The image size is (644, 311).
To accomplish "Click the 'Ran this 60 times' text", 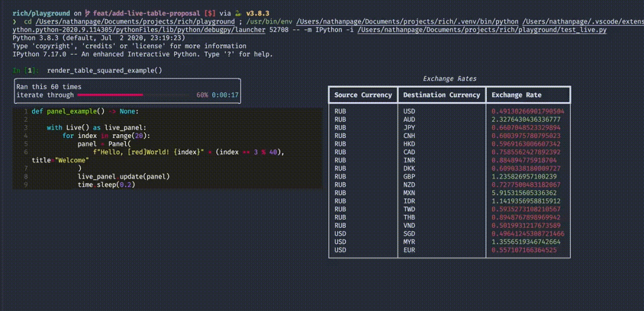I will (49, 87).
